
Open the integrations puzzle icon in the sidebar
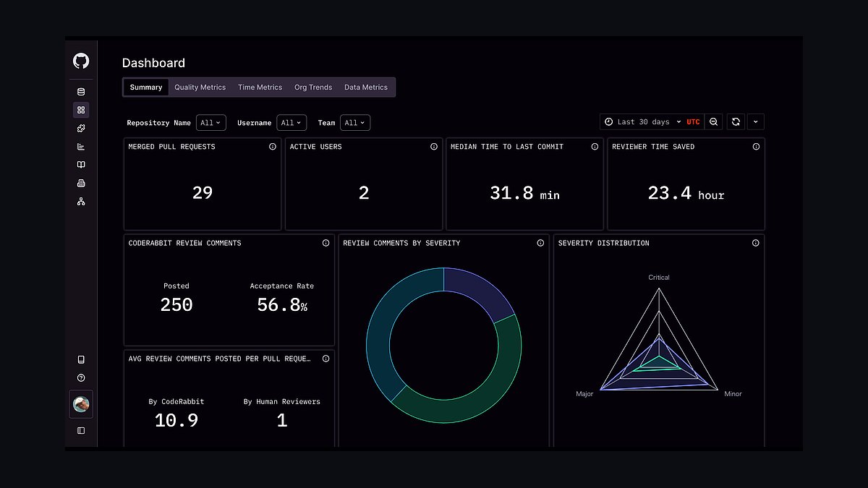pyautogui.click(x=81, y=128)
